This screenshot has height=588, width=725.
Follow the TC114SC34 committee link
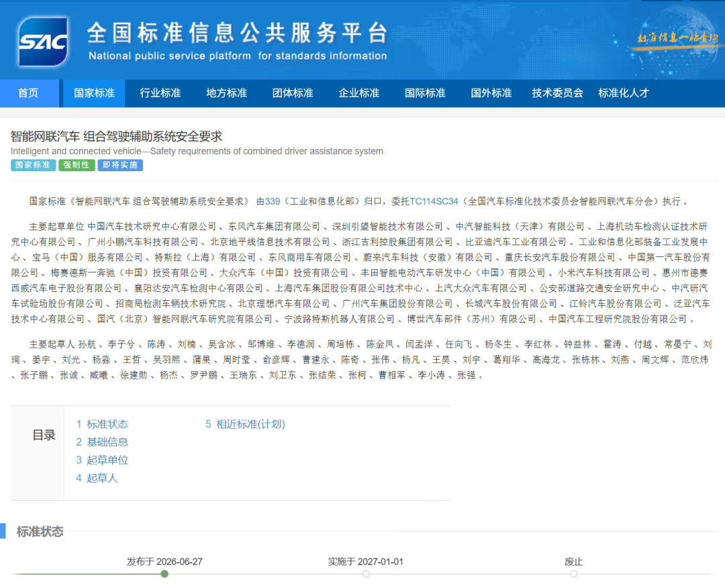[434, 201]
